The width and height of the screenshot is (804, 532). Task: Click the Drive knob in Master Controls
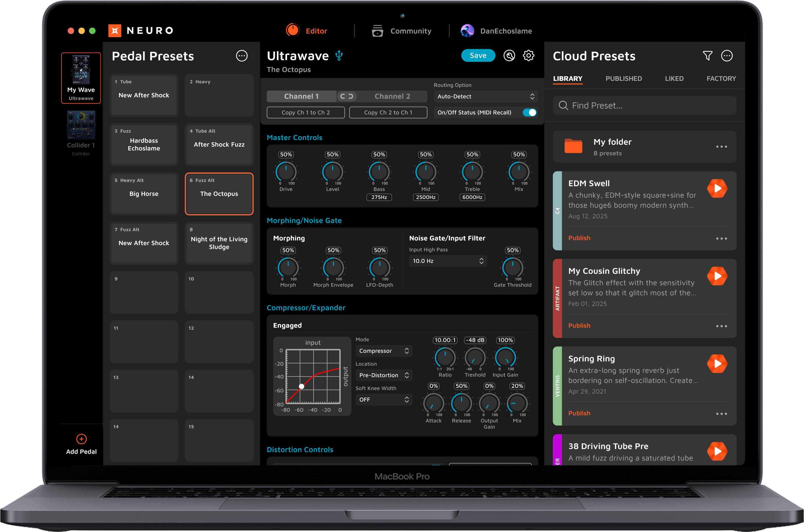286,172
